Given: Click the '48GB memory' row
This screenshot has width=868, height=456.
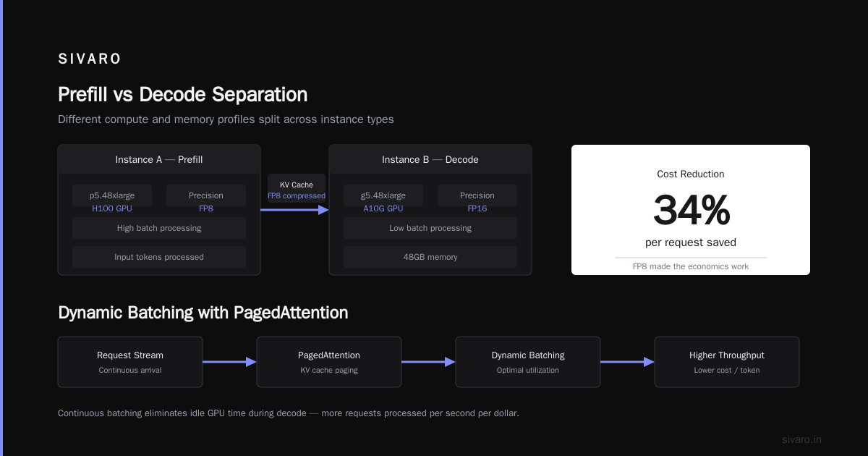Looking at the screenshot, I should coord(430,257).
